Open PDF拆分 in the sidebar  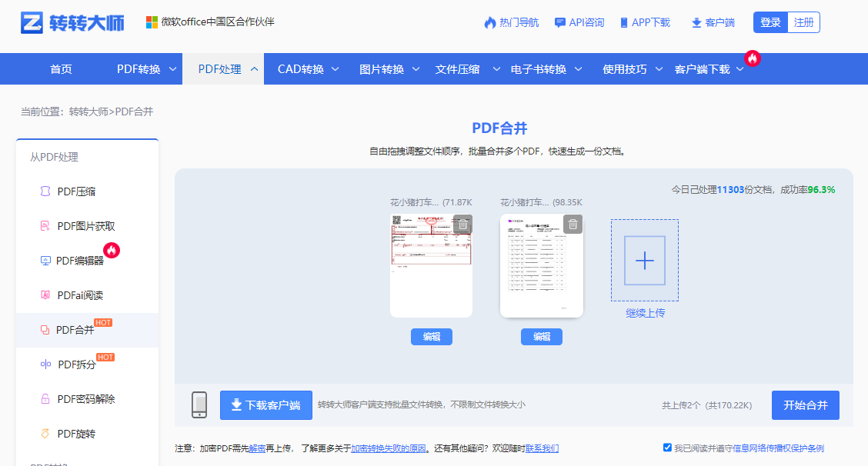click(77, 364)
